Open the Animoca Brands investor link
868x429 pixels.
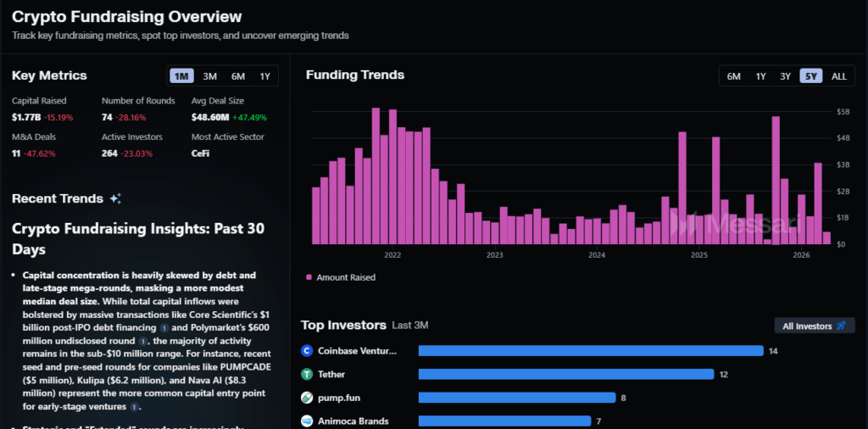point(352,421)
